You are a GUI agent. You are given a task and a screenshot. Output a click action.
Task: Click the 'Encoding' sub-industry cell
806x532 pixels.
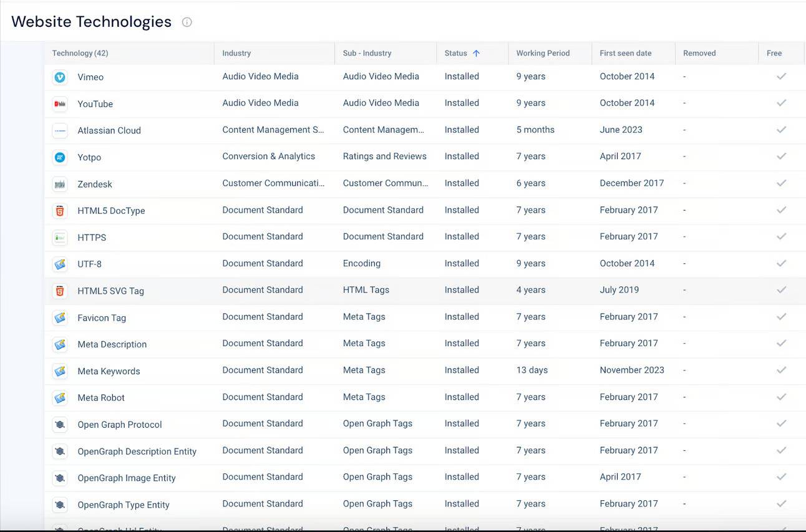(361, 263)
